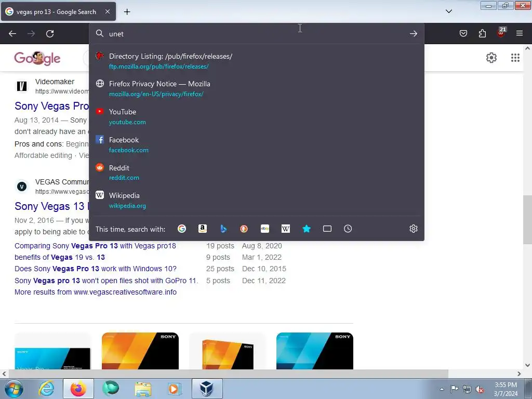Open a new tab
The width and height of the screenshot is (532, 399).
click(x=127, y=12)
